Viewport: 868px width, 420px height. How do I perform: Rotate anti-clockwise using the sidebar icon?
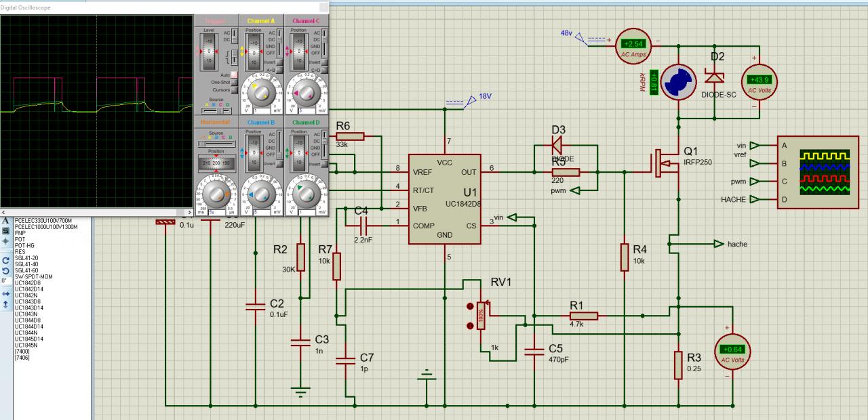coord(5,271)
